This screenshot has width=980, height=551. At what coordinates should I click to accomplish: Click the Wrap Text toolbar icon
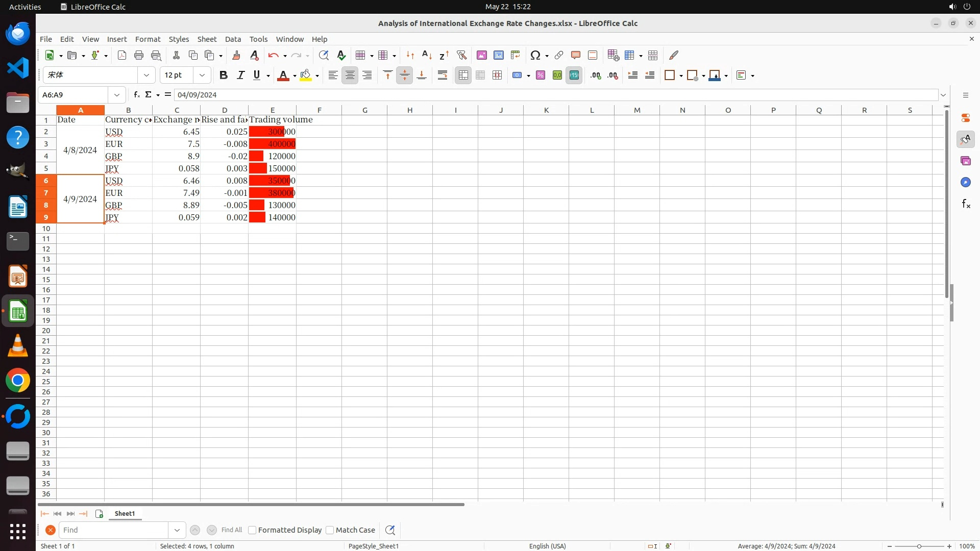pyautogui.click(x=443, y=76)
